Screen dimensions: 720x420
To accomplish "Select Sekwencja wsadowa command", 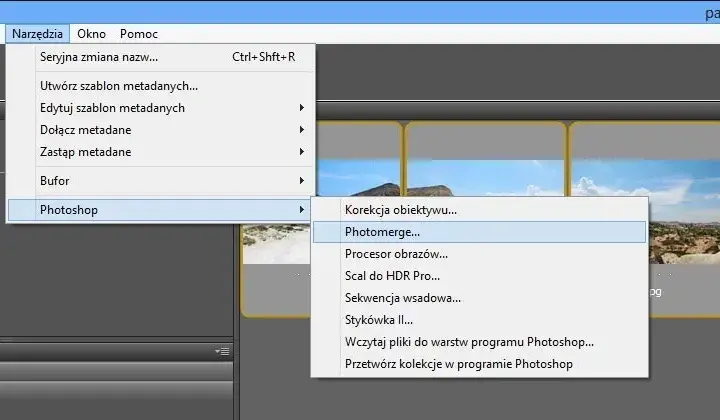I will [x=479, y=298].
